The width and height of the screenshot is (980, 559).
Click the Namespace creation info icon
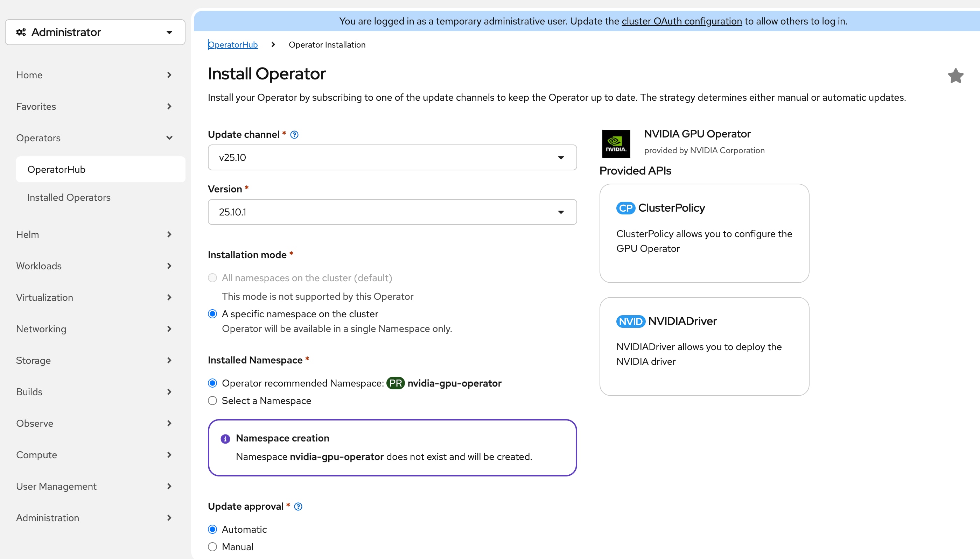coord(225,439)
